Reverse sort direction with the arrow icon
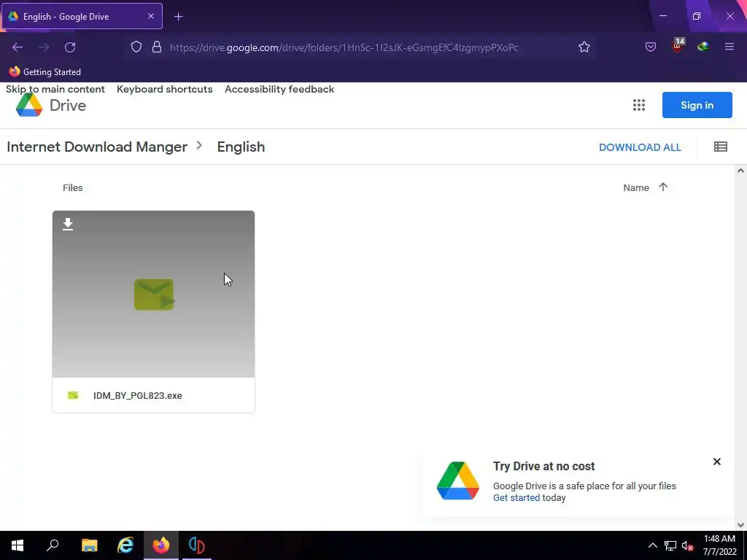 (663, 187)
